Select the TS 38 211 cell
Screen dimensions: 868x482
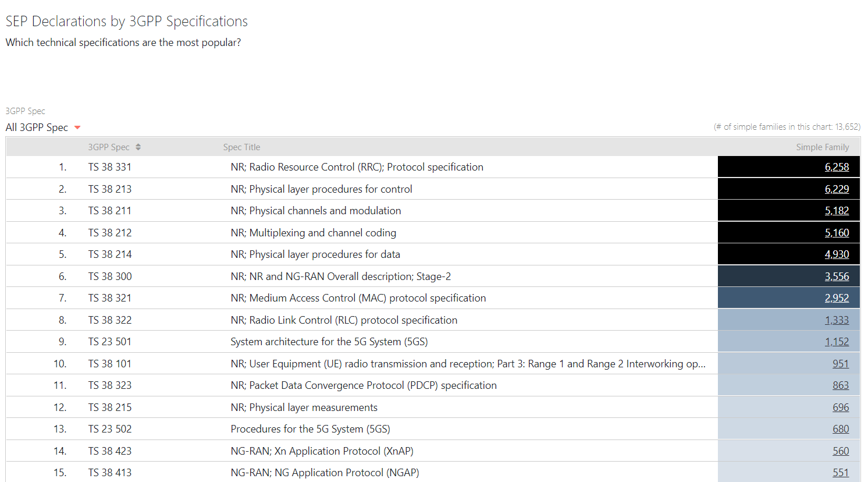110,211
